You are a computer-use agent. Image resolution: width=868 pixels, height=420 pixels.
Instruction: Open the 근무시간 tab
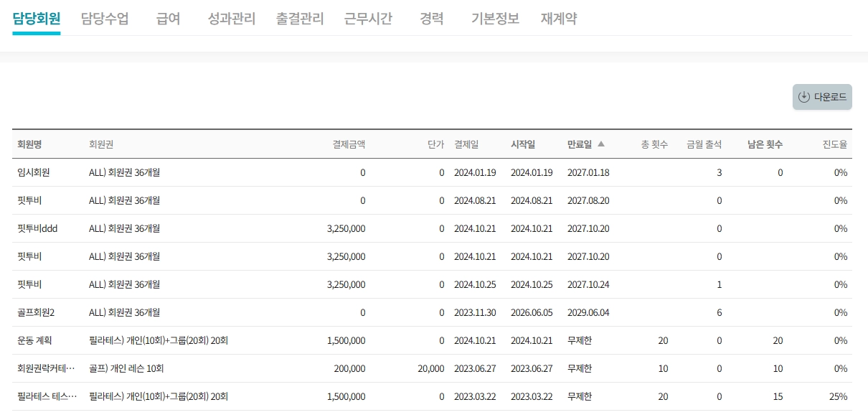point(368,19)
